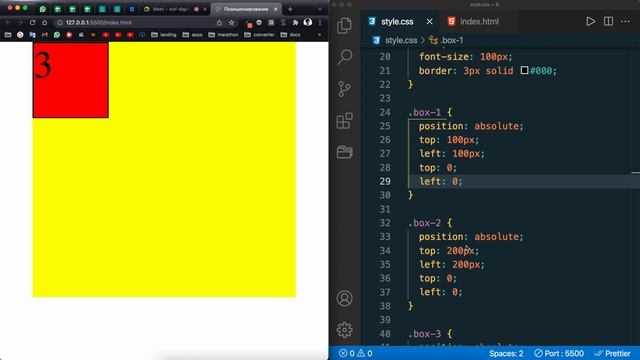Open the .box-1 breadcrumb symbol dropdown
Screen dimensions: 640x360
click(447, 40)
